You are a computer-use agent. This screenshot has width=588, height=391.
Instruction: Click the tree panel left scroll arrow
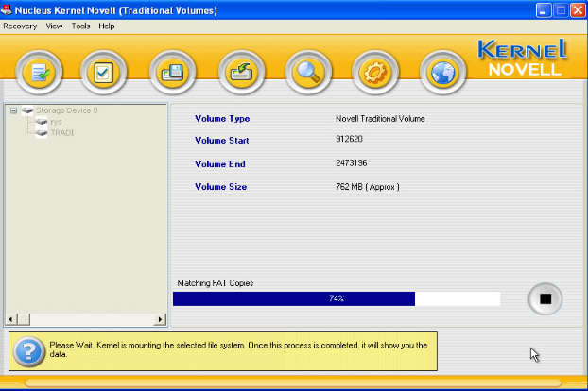pyautogui.click(x=10, y=319)
